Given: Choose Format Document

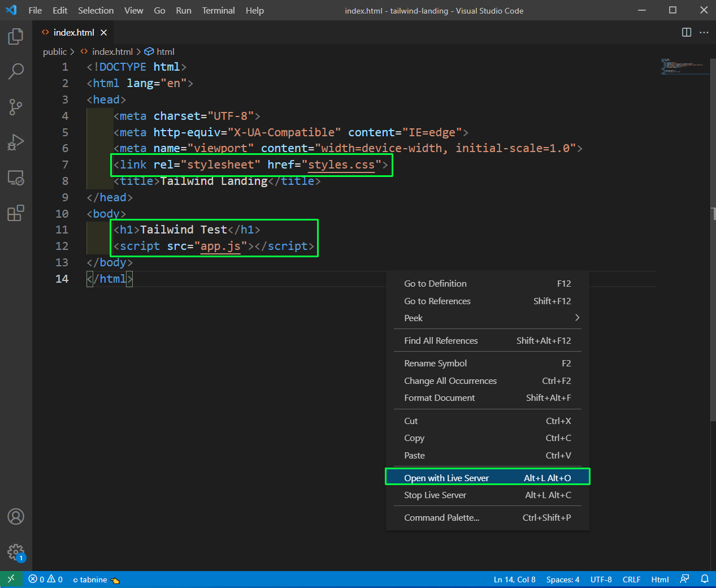Looking at the screenshot, I should [x=487, y=397].
